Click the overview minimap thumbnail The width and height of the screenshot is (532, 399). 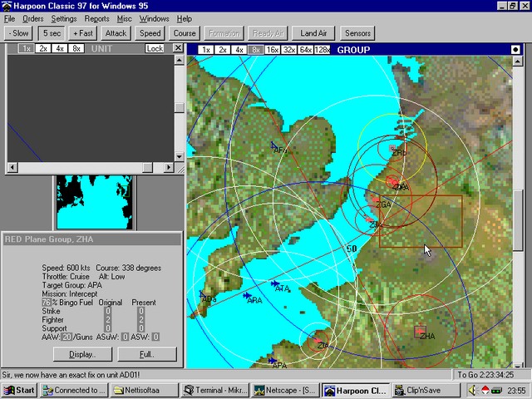(x=89, y=202)
